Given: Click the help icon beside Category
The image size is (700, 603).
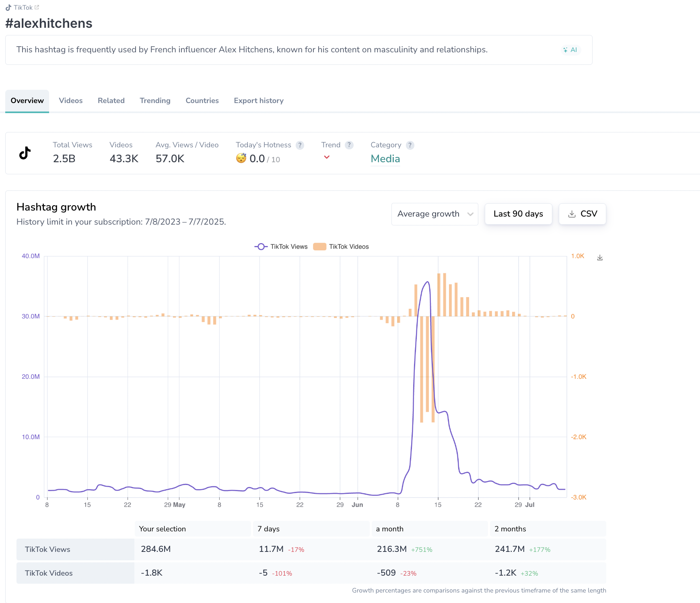Looking at the screenshot, I should [x=410, y=145].
